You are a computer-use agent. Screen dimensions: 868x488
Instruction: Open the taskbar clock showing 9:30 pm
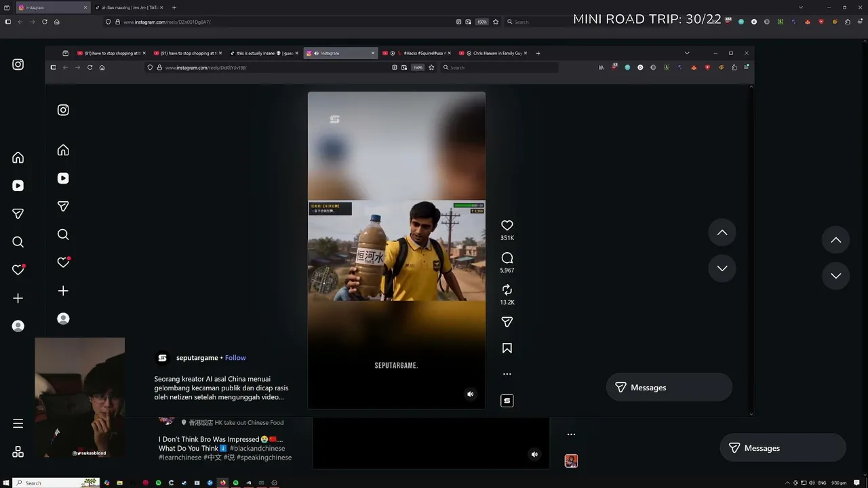pos(839,483)
